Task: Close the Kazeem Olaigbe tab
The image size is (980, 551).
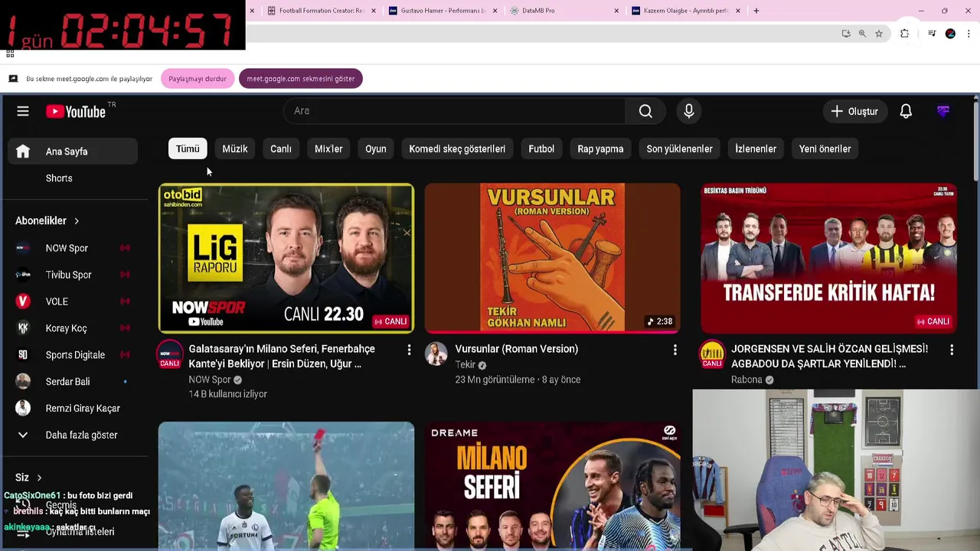Action: tap(738, 11)
